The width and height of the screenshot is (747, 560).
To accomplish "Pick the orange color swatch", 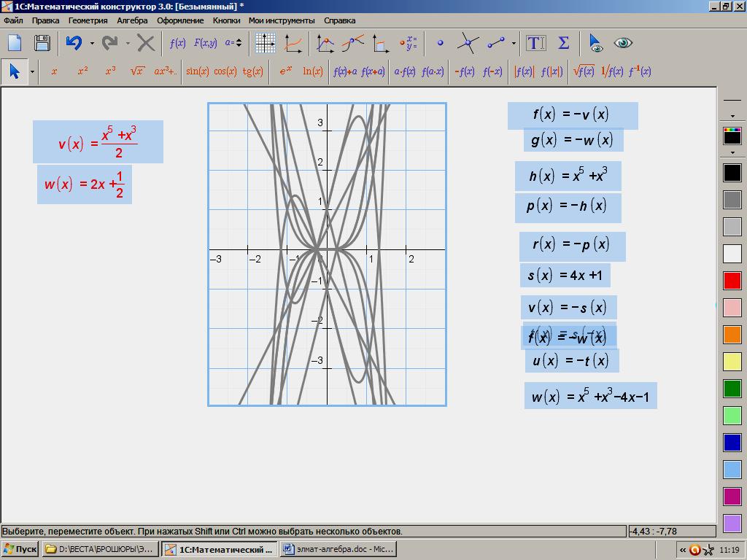I will (732, 334).
